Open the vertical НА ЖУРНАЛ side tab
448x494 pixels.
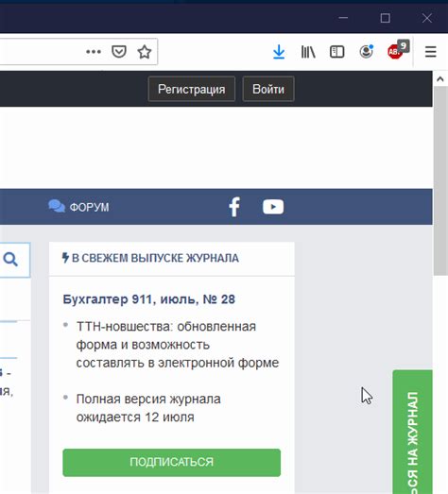[413, 432]
